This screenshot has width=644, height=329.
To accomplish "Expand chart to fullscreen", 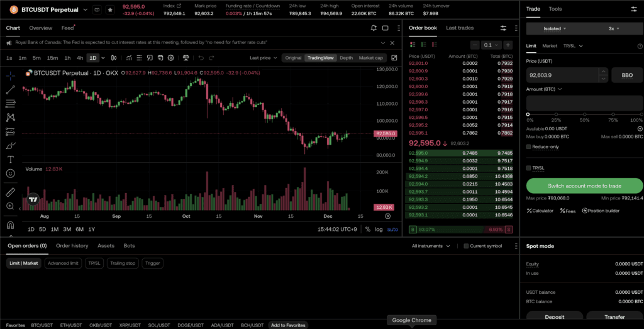I will coord(394,58).
